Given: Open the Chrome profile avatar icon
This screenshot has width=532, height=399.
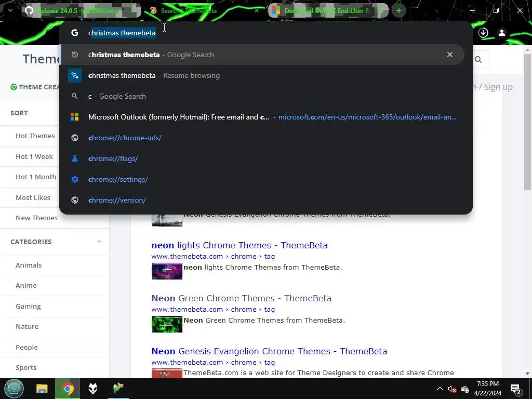Looking at the screenshot, I should (501, 33).
